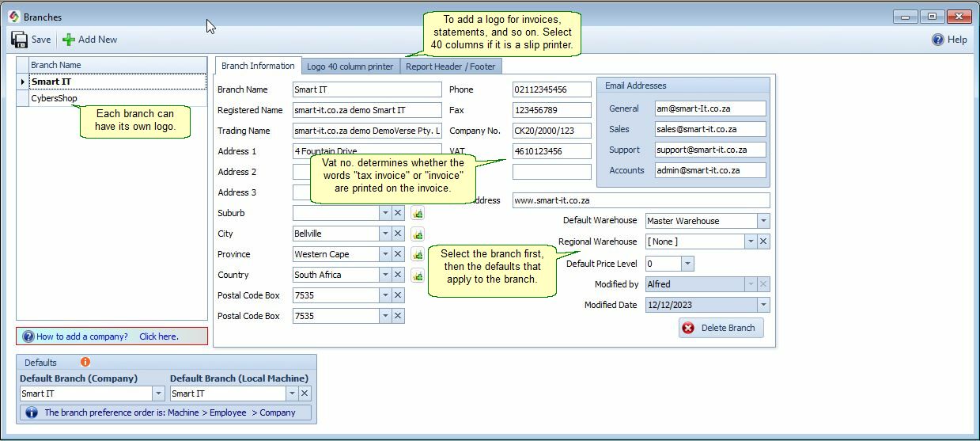Clear first Postal Code Box with X
Screen dimensions: 980x441
[x=398, y=295]
